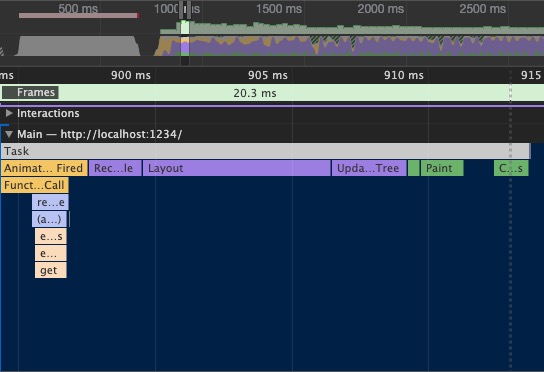
Task: Select the Animat... Fired event
Action: pyautogui.click(x=44, y=168)
